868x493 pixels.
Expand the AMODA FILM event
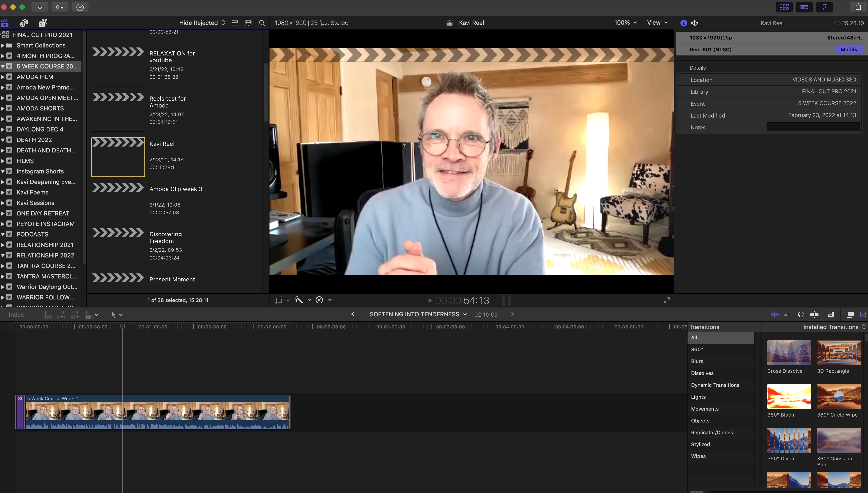(x=3, y=77)
